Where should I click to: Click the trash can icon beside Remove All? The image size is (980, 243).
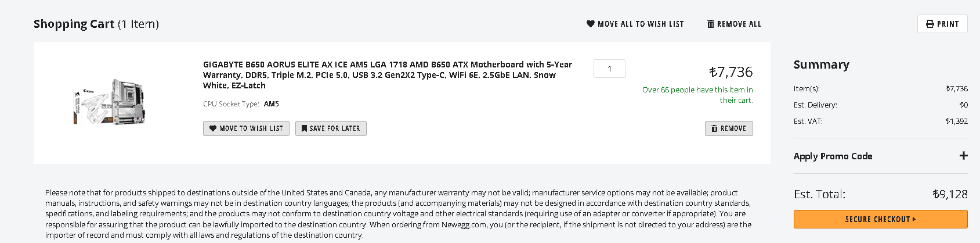pos(711,24)
